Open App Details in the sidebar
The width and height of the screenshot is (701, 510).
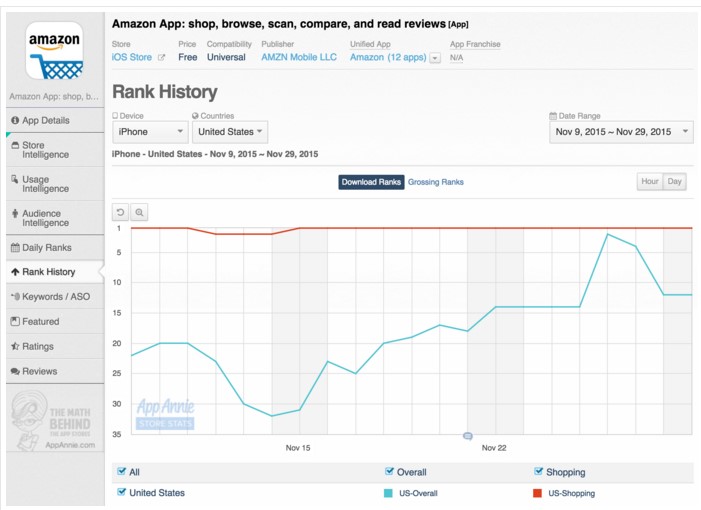(55, 120)
